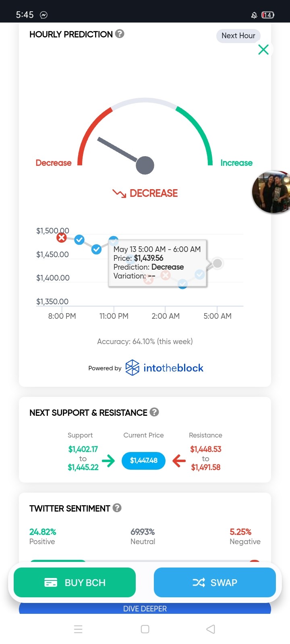Tap Next Support & Resistance help icon
The width and height of the screenshot is (290, 644).
tap(154, 412)
